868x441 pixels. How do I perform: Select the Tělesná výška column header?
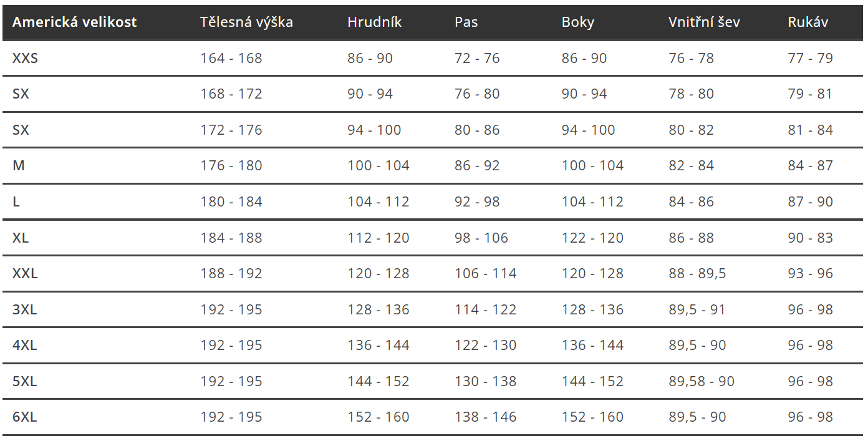246,22
